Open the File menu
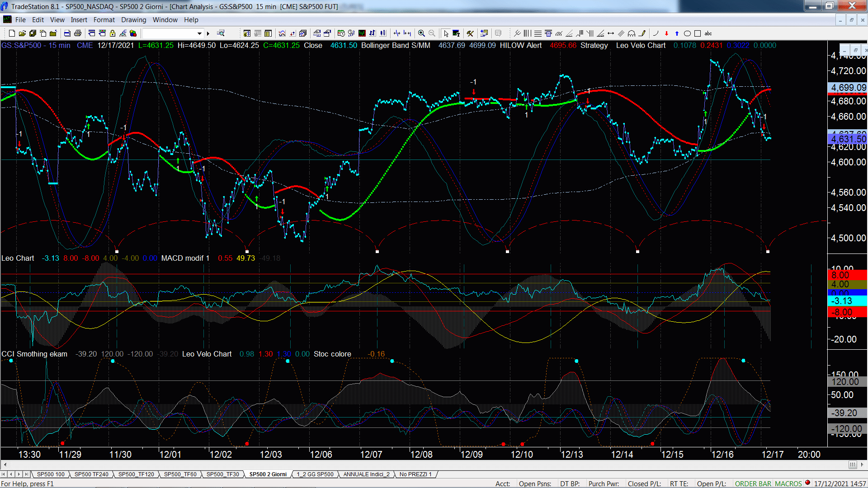 [x=20, y=20]
